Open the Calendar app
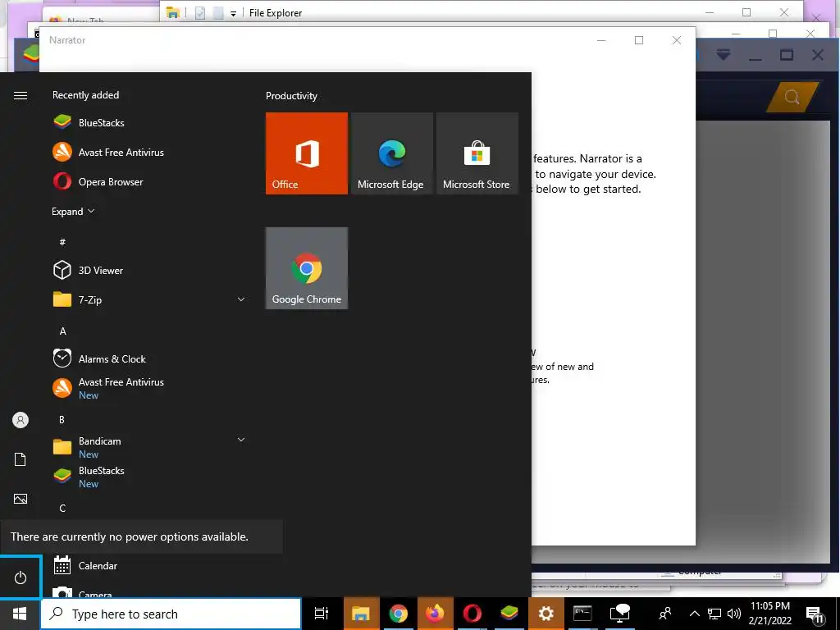 (150, 565)
